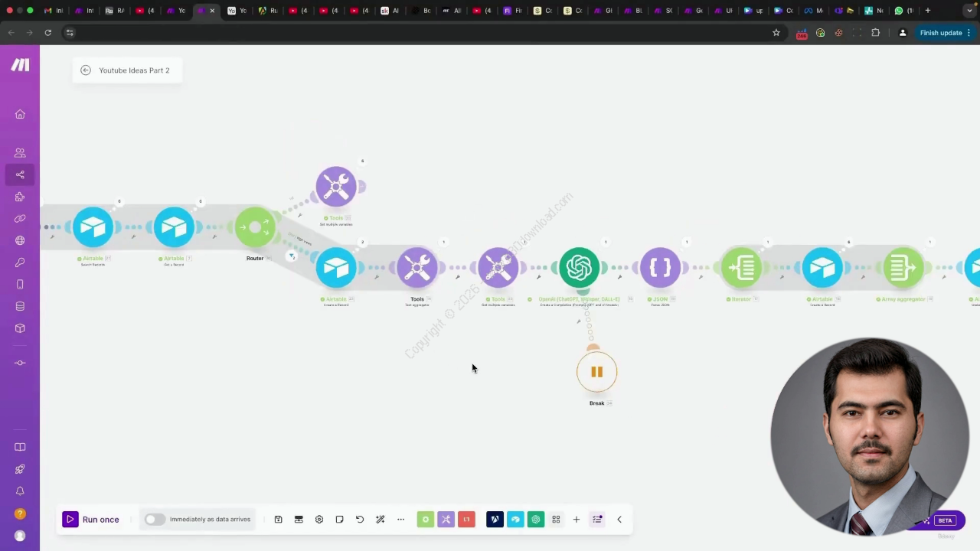This screenshot has width=980, height=551.
Task: Click the OpenAI favorite in bottom toolbar
Action: 536,520
